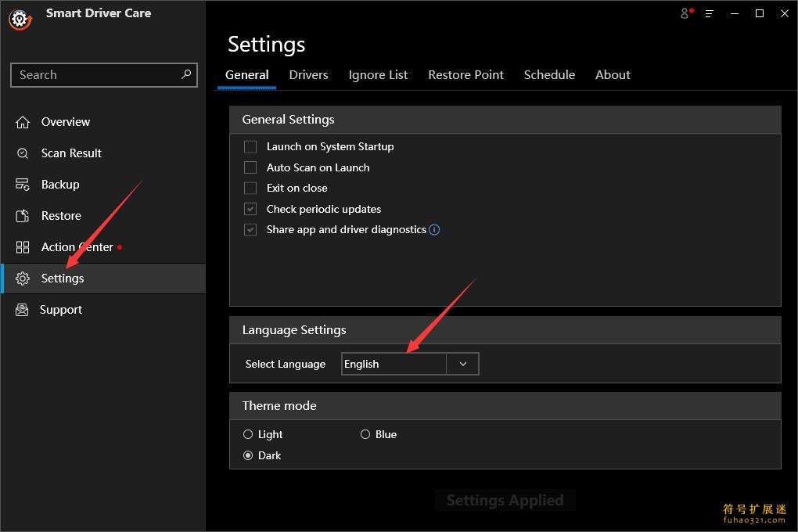
Task: Close the Smart Driver Care window
Action: click(784, 14)
